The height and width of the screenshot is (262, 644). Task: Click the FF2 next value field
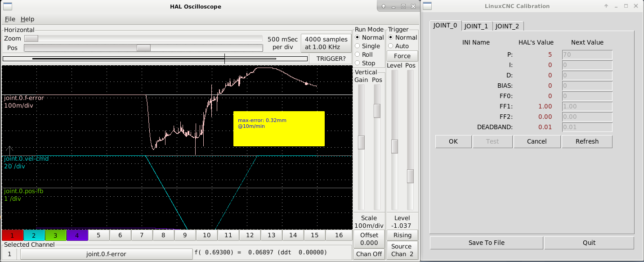[x=587, y=117]
